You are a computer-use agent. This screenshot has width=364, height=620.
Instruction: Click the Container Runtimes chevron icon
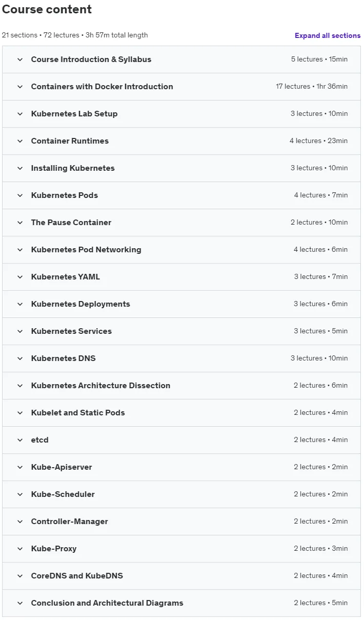coord(20,141)
